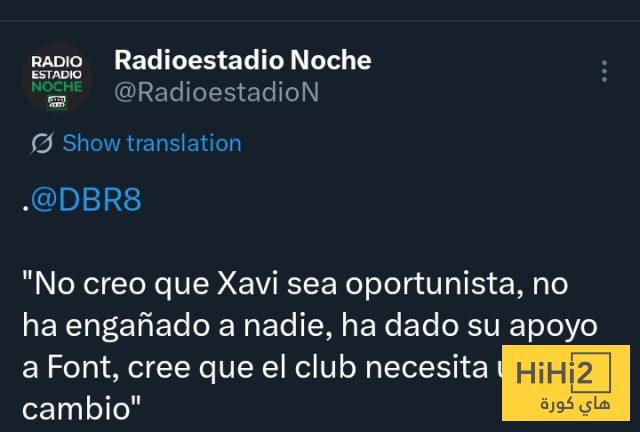Click the small radio emblem inside the avatar
The image size is (640, 432).
click(x=56, y=102)
